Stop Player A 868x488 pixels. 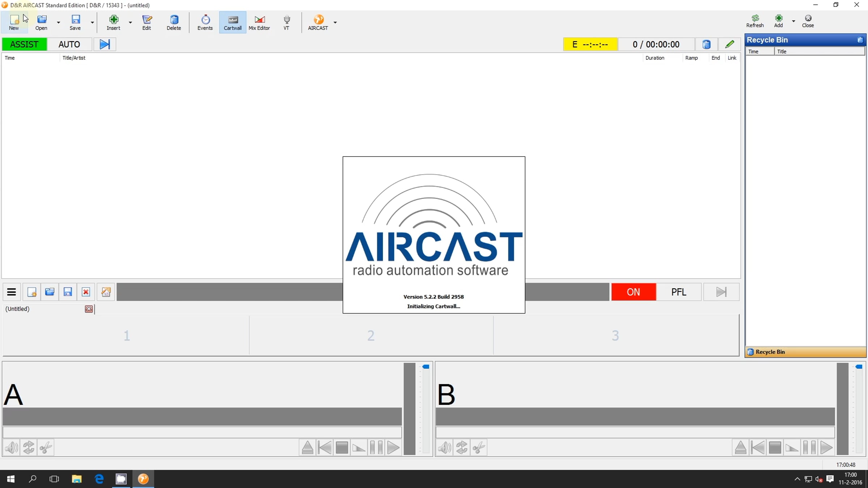342,448
